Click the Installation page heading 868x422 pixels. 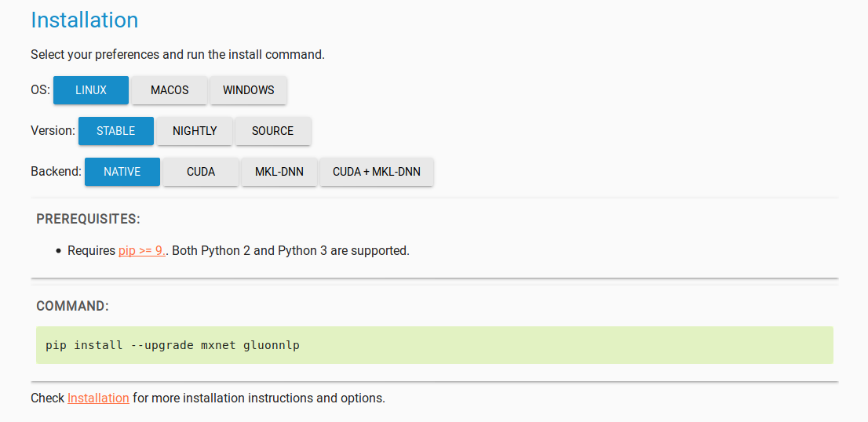point(84,20)
